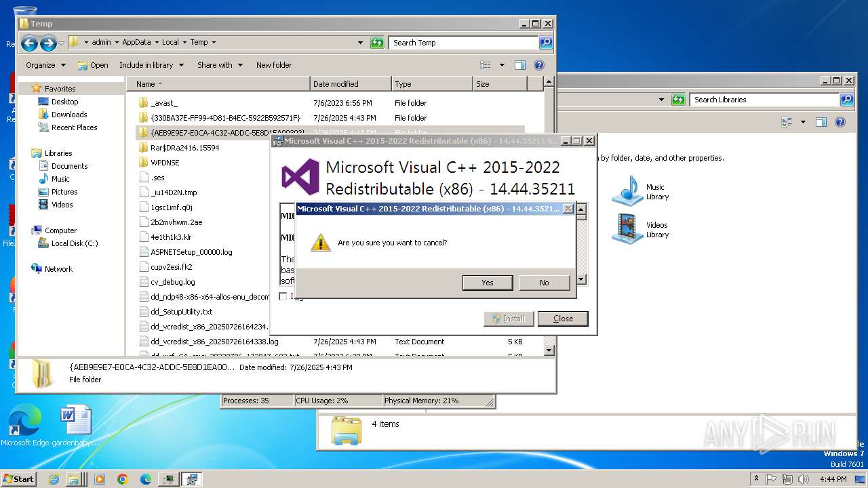Select Favorites in navigation pane
Viewport: 868px width, 488px height.
(x=60, y=89)
